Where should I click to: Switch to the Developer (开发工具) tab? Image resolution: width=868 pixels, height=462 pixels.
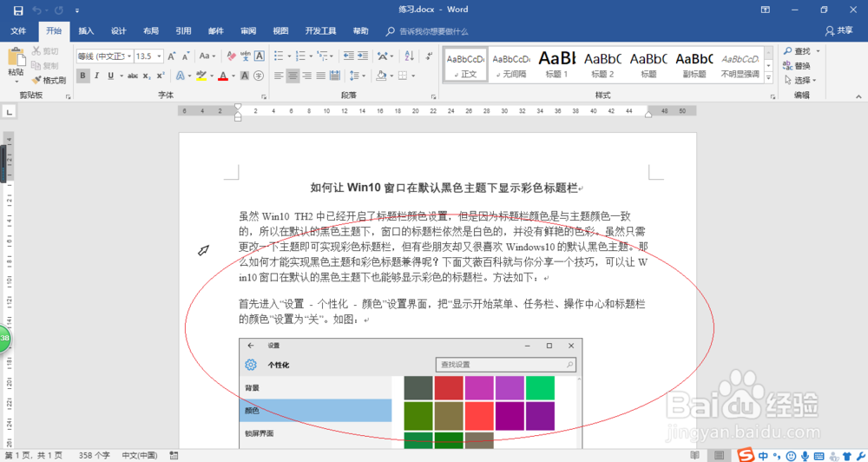320,31
